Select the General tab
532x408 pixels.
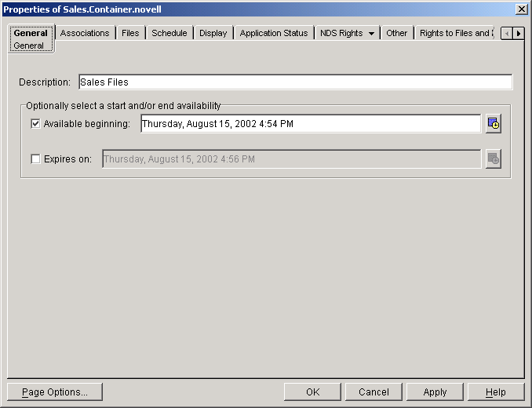click(31, 38)
